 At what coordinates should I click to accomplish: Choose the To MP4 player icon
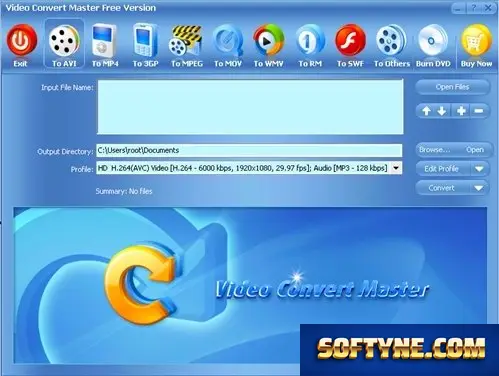(105, 41)
